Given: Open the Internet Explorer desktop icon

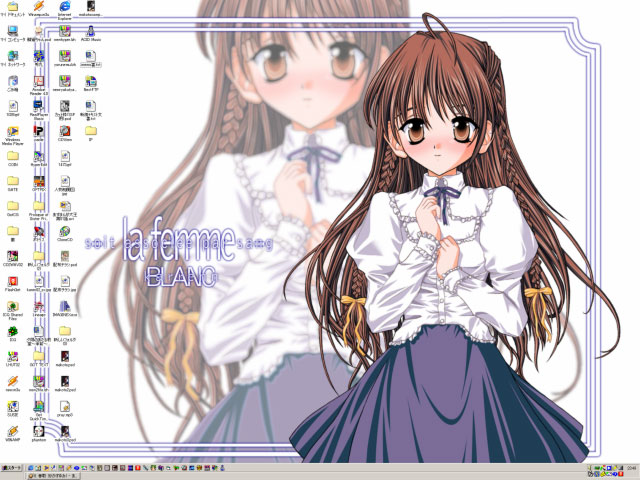Looking at the screenshot, I should tap(64, 6).
